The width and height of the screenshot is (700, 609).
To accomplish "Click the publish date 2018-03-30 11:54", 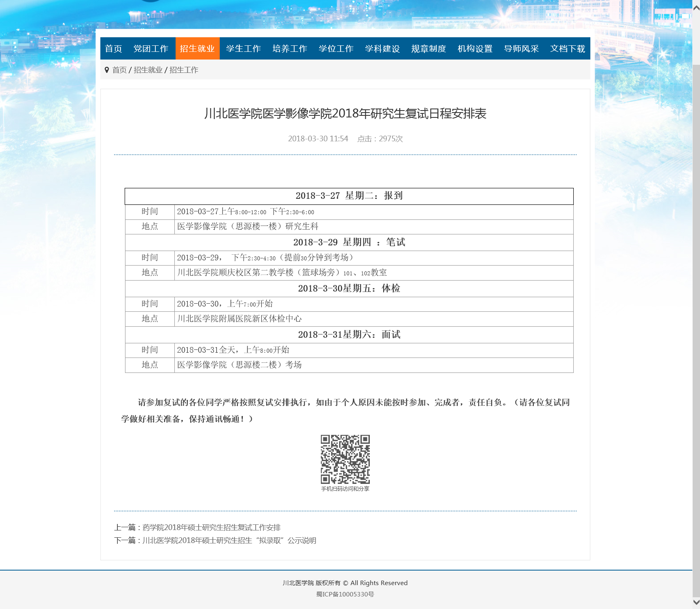I will pos(318,138).
